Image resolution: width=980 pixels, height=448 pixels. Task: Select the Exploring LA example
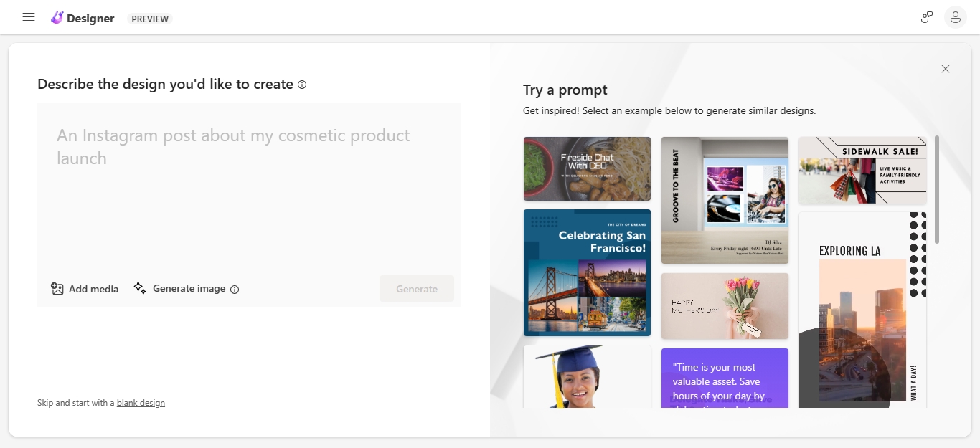coord(862,310)
